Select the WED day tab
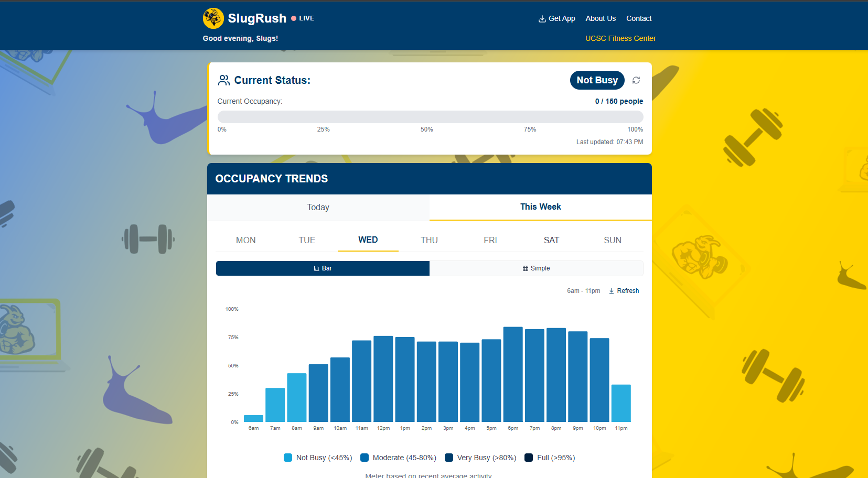This screenshot has width=868, height=478. coord(368,240)
